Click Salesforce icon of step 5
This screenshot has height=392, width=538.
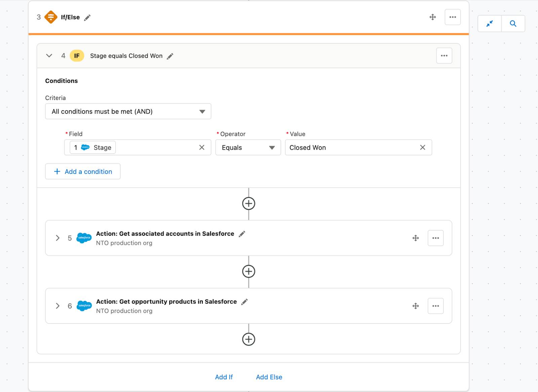click(84, 238)
